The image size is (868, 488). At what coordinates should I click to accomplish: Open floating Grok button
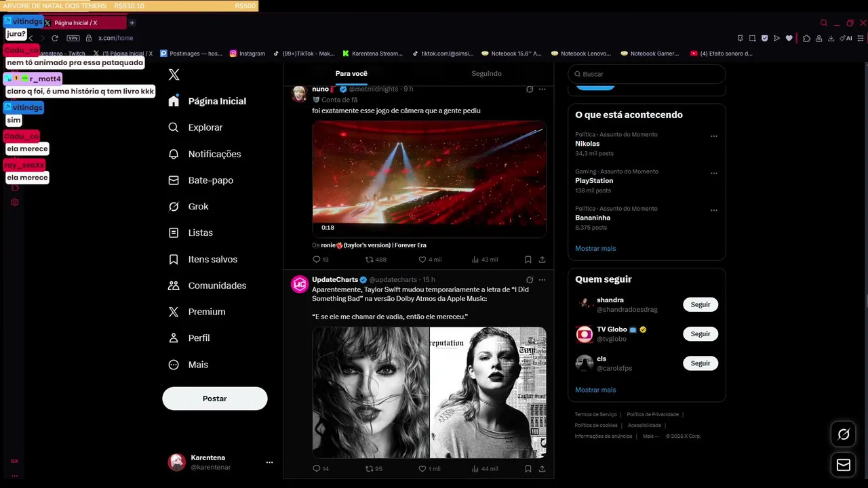(844, 434)
